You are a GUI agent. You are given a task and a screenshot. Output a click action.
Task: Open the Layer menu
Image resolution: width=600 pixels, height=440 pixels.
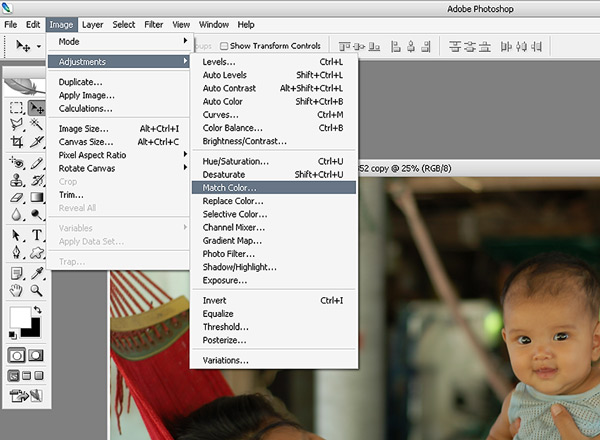93,24
